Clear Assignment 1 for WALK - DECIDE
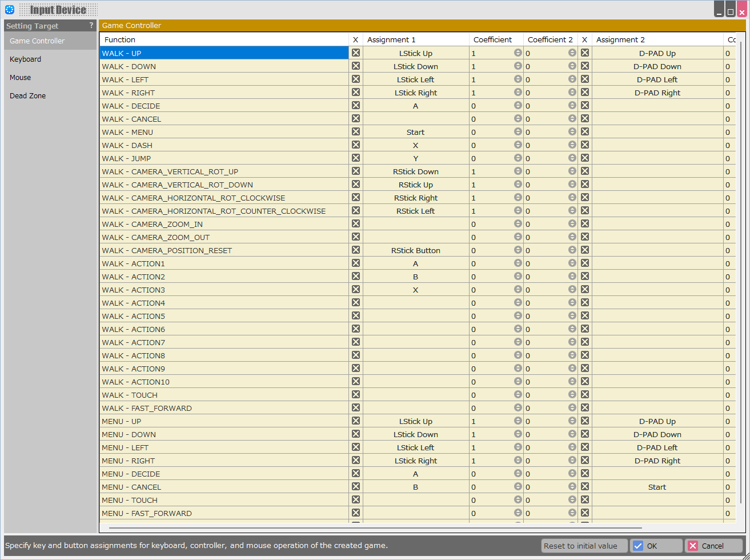 click(356, 105)
